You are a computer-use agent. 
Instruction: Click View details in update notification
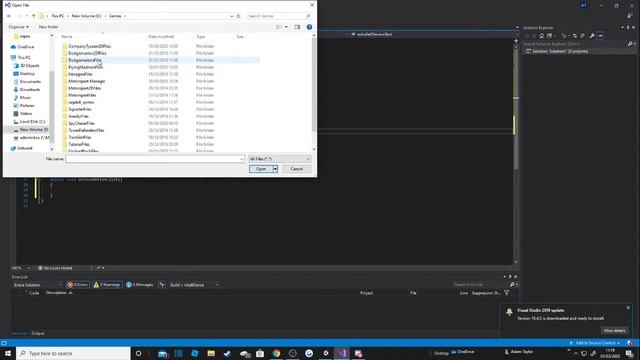(x=614, y=331)
